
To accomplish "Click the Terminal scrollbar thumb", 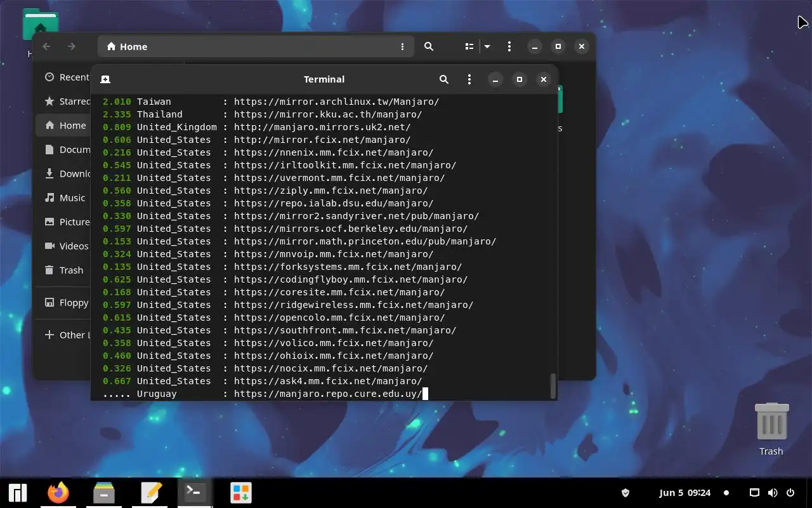I will click(x=553, y=385).
